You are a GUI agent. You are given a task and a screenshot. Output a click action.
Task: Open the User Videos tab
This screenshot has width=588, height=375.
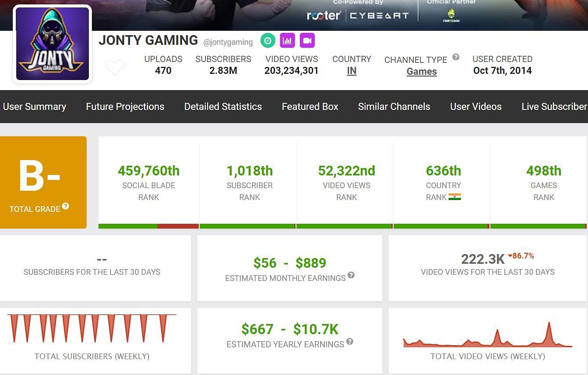tap(476, 106)
